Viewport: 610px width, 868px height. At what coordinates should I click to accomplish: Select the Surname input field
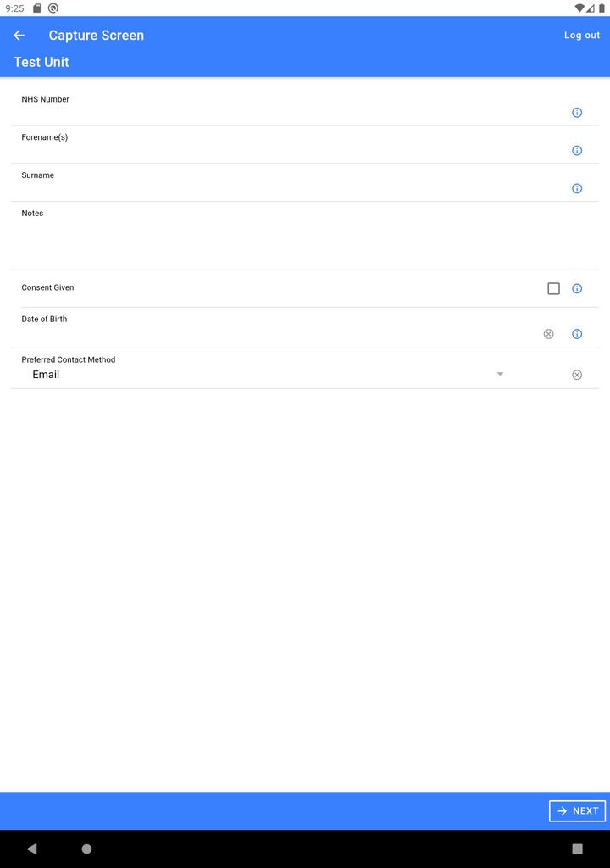tap(288, 189)
